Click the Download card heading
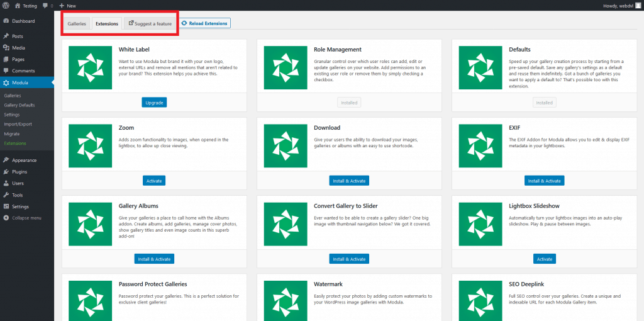Screen dimensions: 644x321 pyautogui.click(x=327, y=128)
